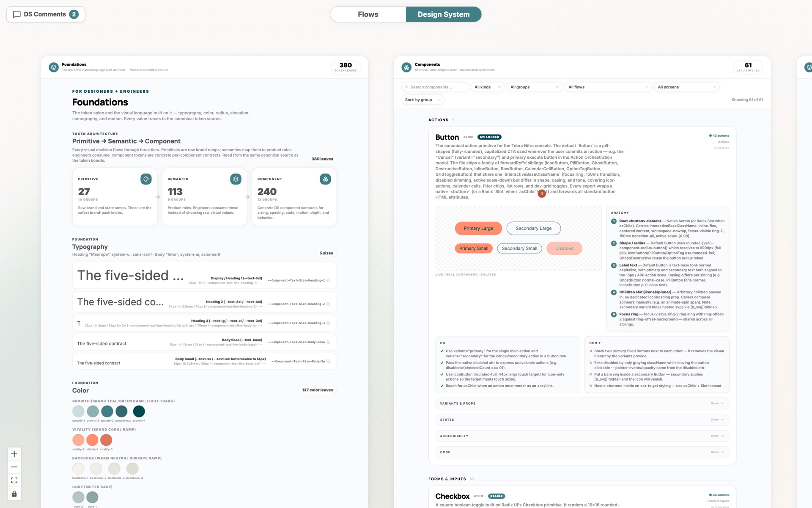Viewport: 812px width, 508px height.
Task: Select the vitality-2 coral swatch
Action: 78,440
